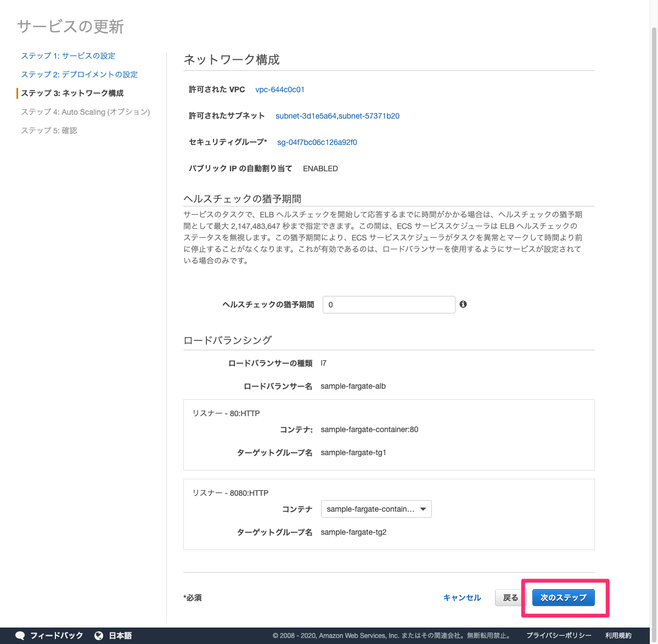Open the tooltip info icon beside health check field
The image size is (658, 644).
(x=463, y=304)
